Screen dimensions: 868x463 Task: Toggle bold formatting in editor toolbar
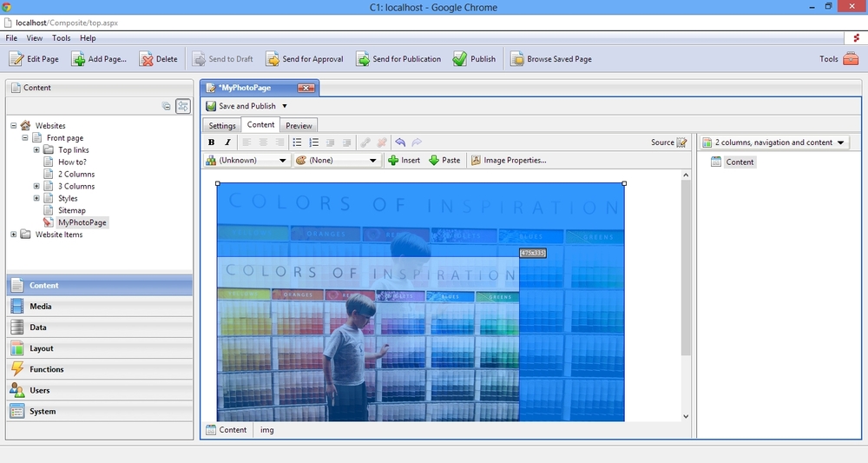211,142
